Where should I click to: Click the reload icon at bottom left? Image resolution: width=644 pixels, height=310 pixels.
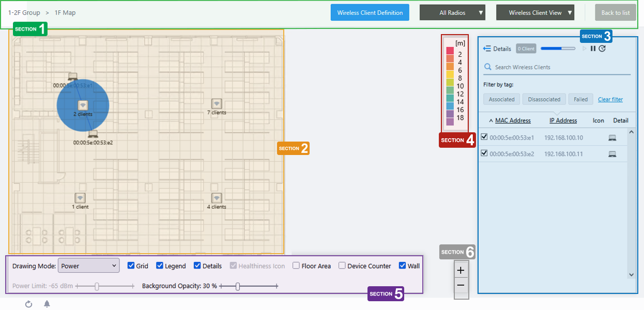click(x=29, y=304)
